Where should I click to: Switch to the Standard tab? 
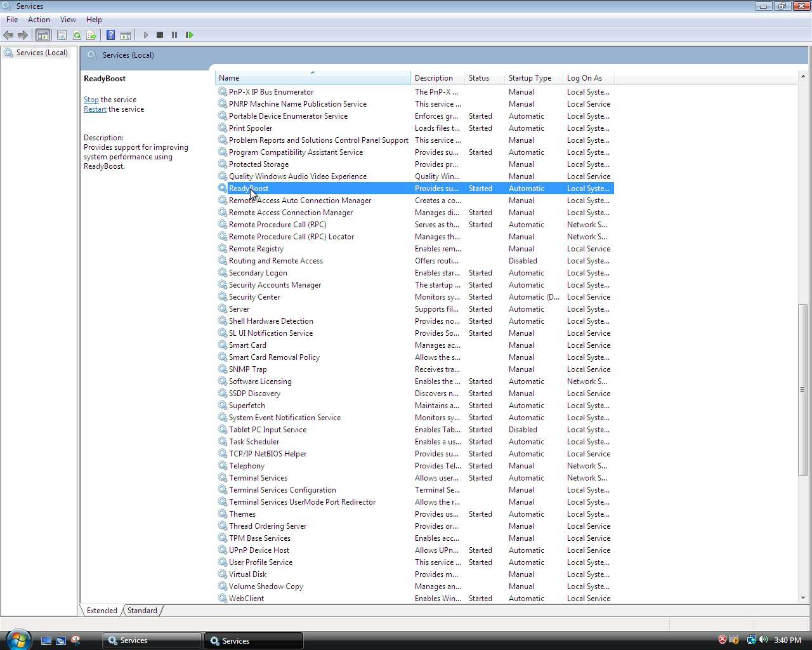(142, 611)
